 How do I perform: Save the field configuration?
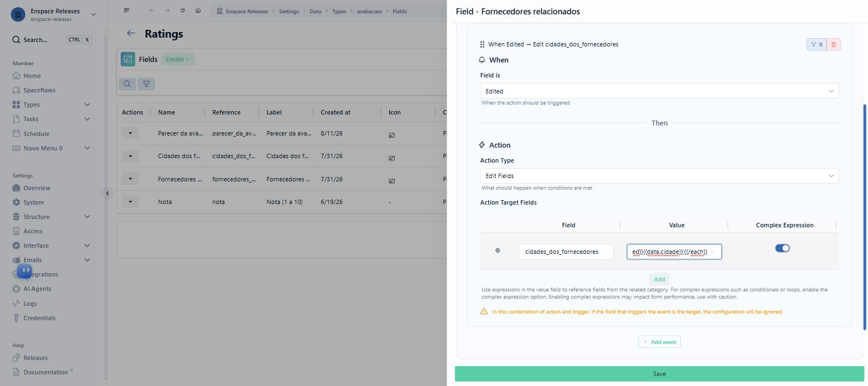click(659, 374)
